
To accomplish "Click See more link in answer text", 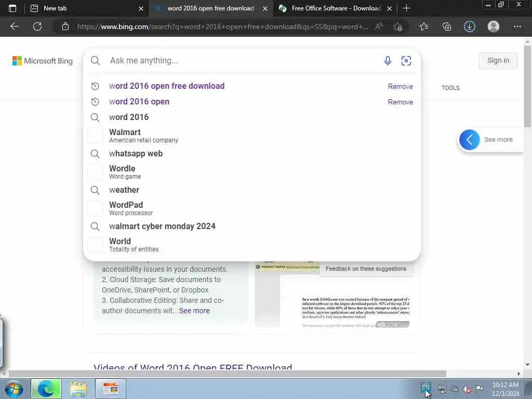I will pyautogui.click(x=194, y=311).
